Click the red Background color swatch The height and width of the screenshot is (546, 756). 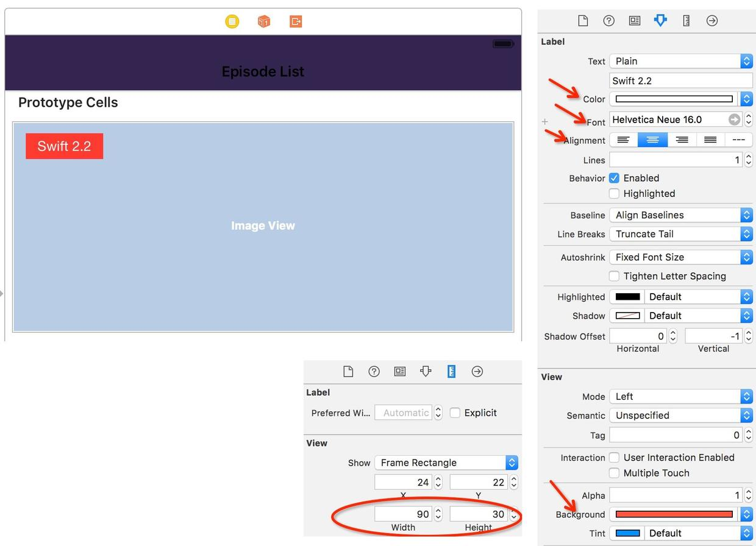pos(674,514)
